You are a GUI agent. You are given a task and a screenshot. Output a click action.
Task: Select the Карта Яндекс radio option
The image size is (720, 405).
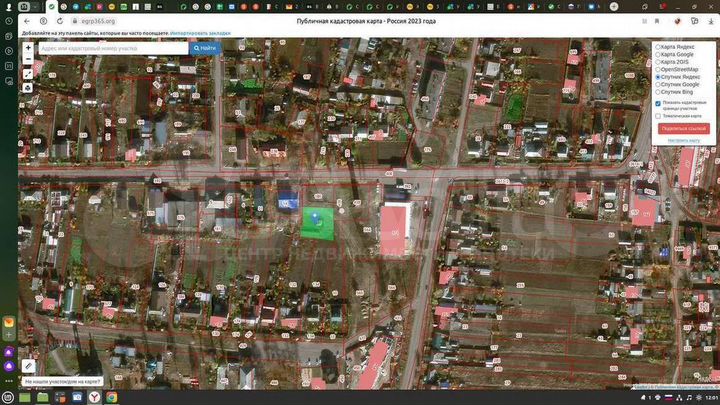pos(657,46)
